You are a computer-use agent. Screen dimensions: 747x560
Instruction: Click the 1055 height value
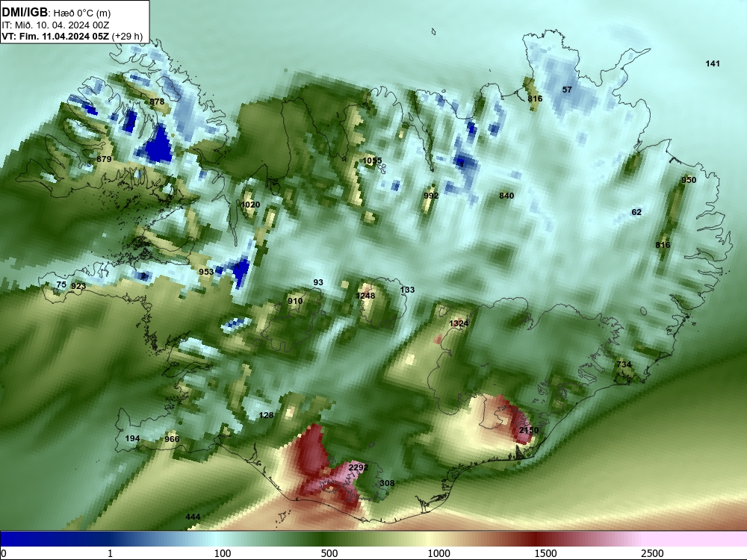click(372, 161)
